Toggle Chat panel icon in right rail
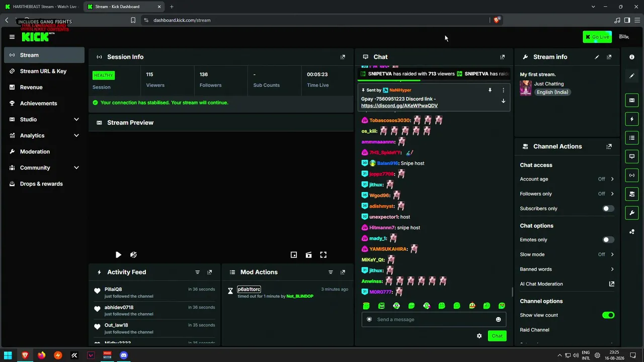Image resolution: width=644 pixels, height=362 pixels. 632,156
